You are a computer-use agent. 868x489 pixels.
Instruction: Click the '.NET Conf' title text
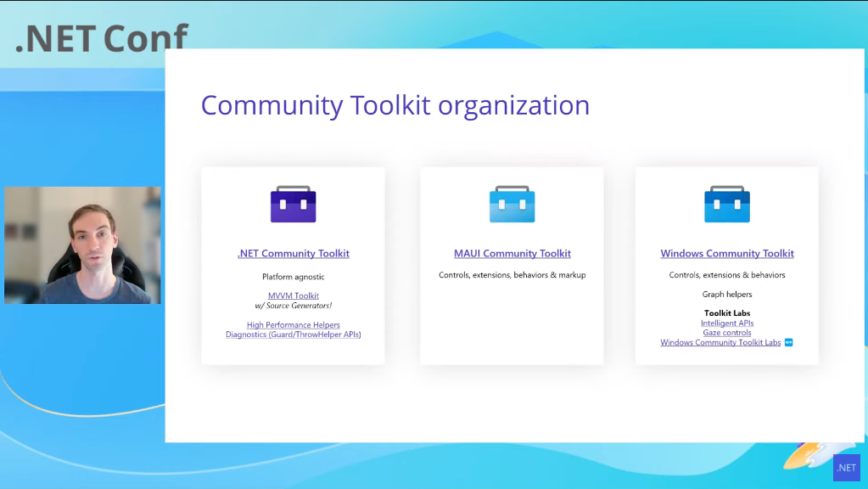[102, 37]
